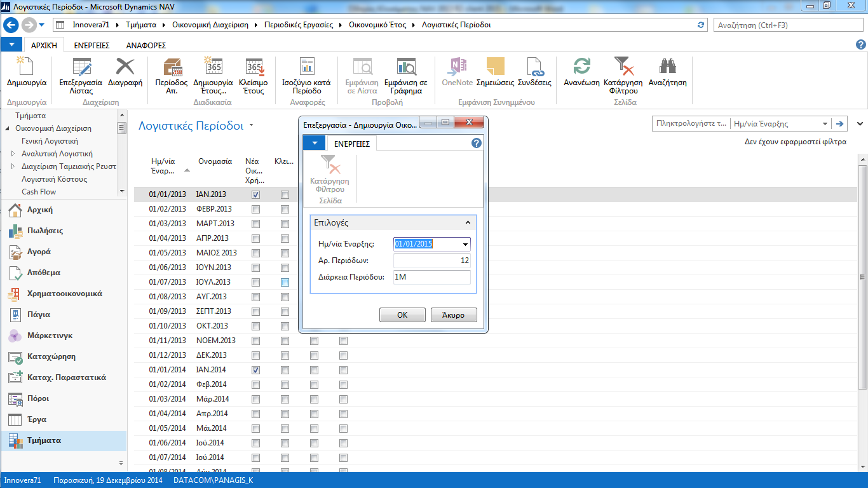The width and height of the screenshot is (868, 488).
Task: Click Αρ. Περιόδων input field
Action: 432,261
